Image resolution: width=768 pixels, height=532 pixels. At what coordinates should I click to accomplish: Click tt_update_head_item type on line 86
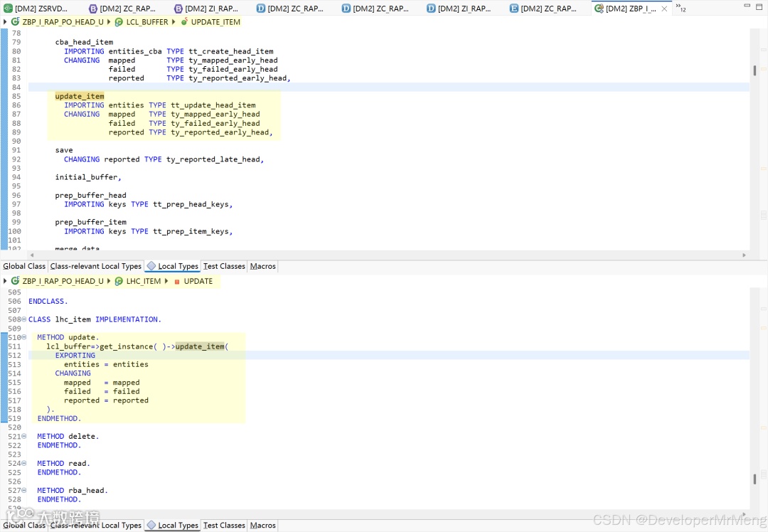pyautogui.click(x=213, y=105)
